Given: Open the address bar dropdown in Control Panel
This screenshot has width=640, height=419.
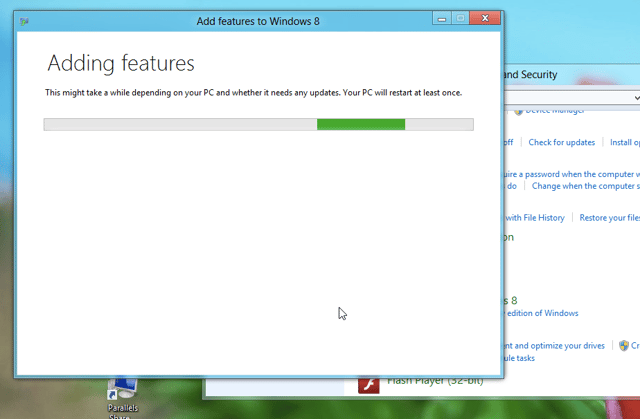Looking at the screenshot, I should (x=636, y=98).
